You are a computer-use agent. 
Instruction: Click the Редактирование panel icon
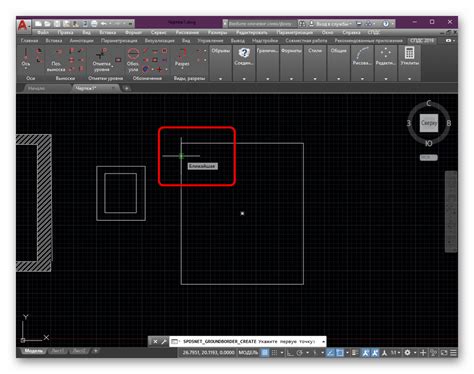386,56
